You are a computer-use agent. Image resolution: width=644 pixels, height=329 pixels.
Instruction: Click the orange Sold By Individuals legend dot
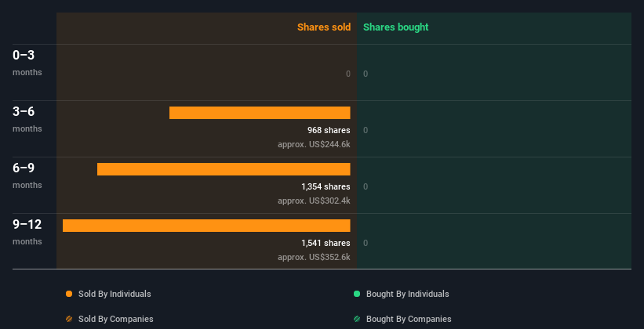69,294
